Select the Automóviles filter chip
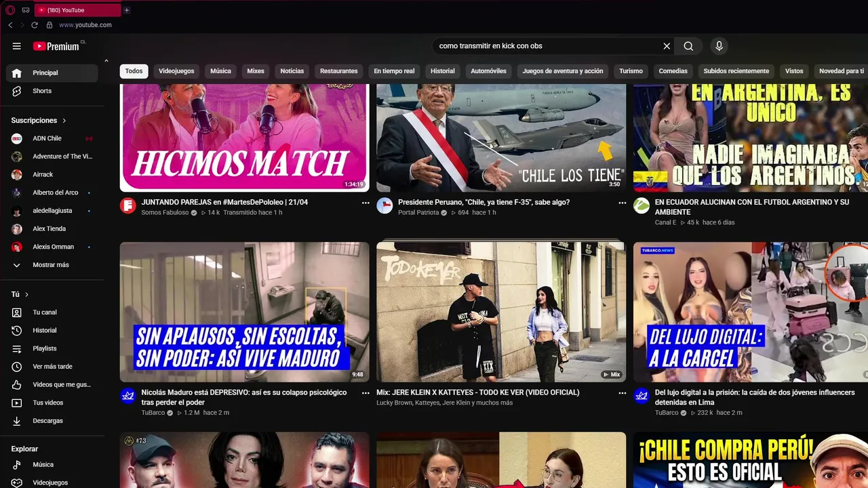This screenshot has height=488, width=868. (488, 71)
